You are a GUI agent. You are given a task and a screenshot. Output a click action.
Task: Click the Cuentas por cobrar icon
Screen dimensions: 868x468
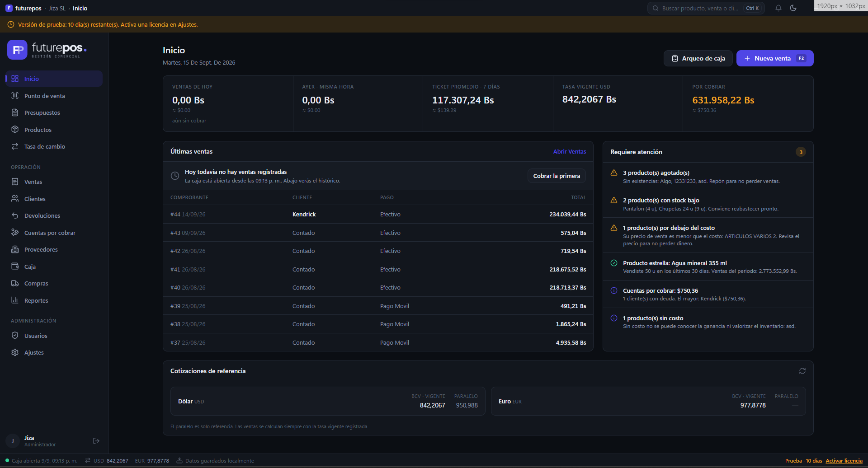(x=15, y=233)
